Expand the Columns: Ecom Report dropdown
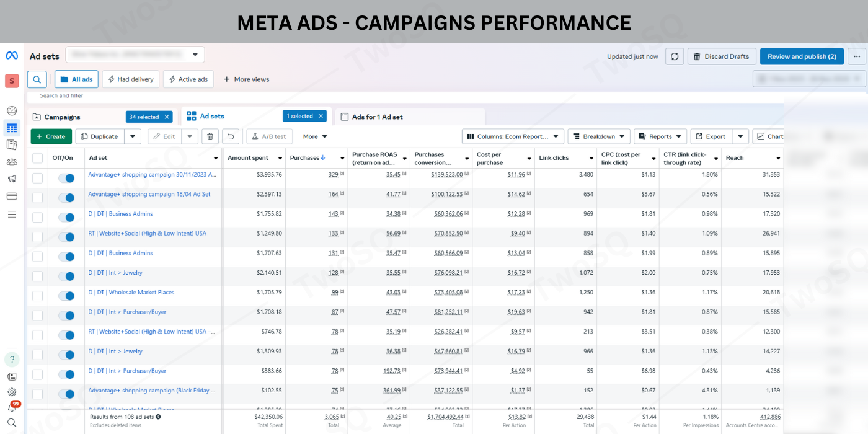Image resolution: width=868 pixels, height=434 pixels. (x=512, y=136)
